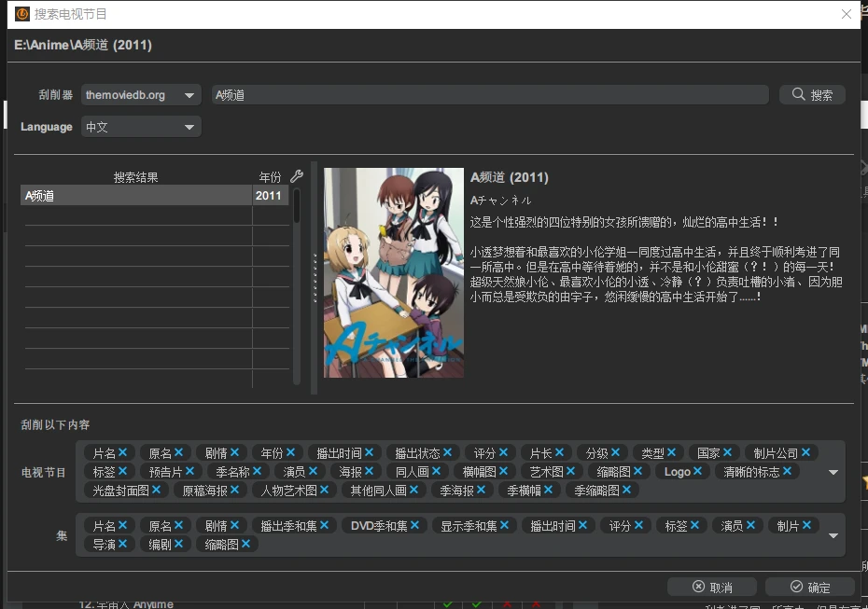The width and height of the screenshot is (868, 609).
Task: Click the 搜索 search button
Action: click(x=812, y=95)
